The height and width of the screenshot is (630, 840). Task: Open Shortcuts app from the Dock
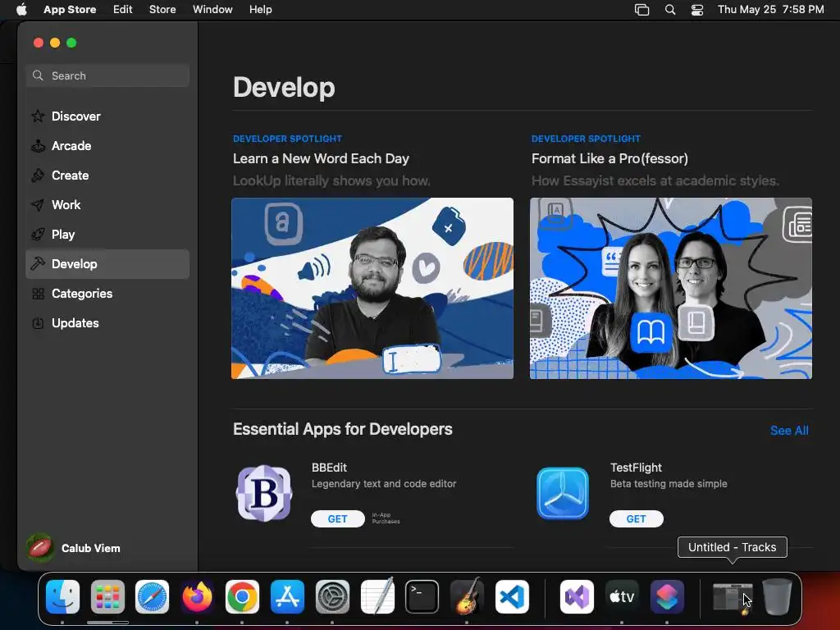[666, 597]
